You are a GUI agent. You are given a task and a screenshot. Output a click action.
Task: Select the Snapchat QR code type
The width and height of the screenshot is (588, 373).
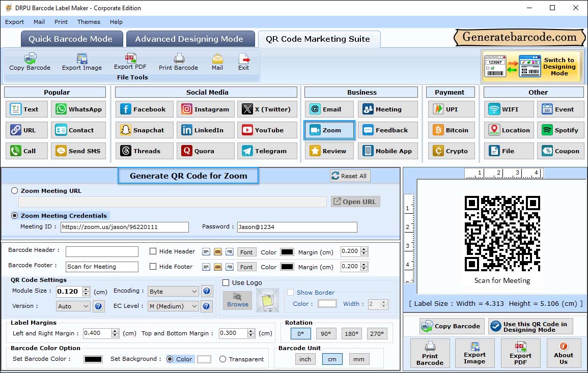[145, 130]
